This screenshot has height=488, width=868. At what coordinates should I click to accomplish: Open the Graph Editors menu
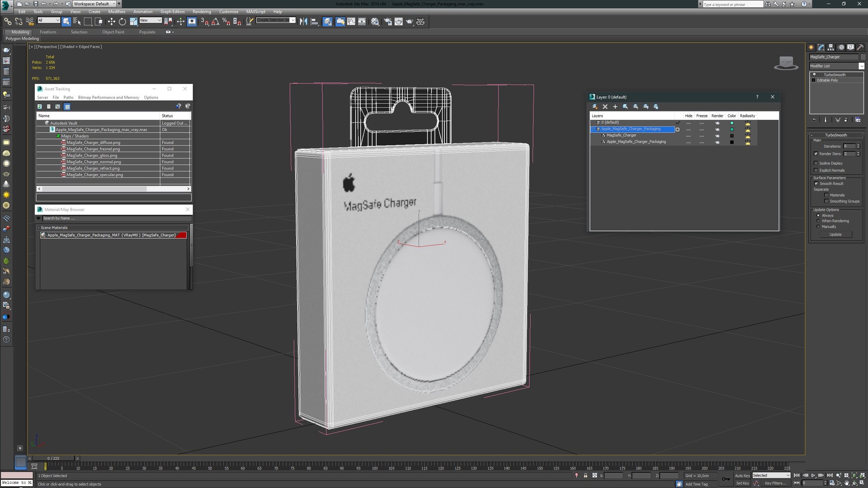click(x=172, y=12)
